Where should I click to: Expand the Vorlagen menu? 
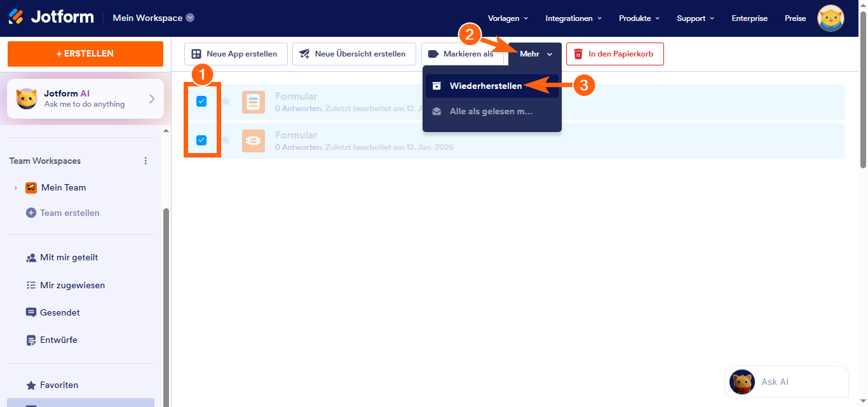point(508,18)
